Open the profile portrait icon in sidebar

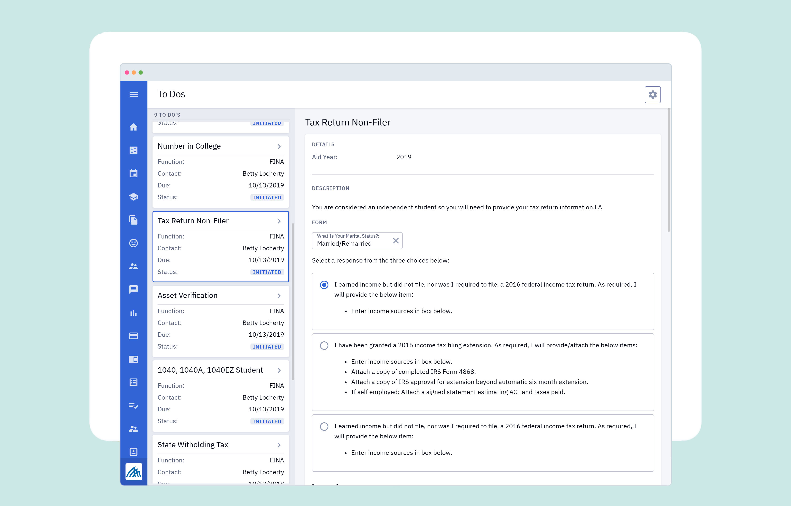134,452
